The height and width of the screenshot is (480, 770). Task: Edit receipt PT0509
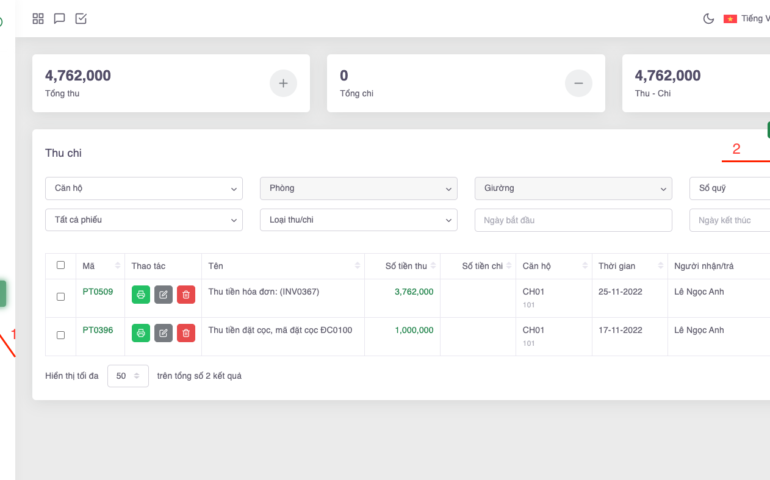[163, 295]
